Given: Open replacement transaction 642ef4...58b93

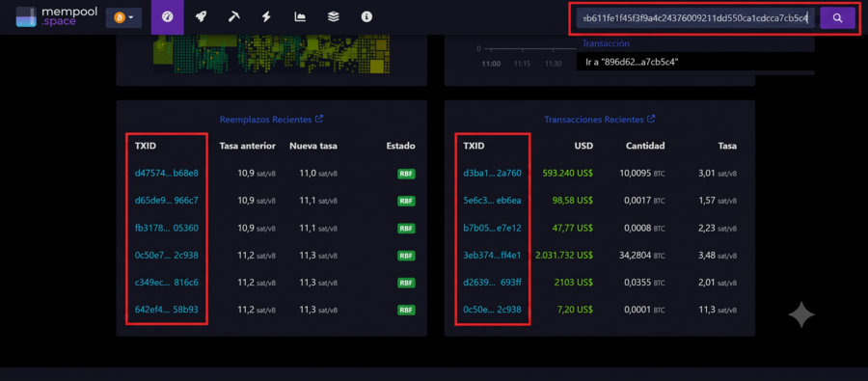Looking at the screenshot, I should (x=167, y=310).
